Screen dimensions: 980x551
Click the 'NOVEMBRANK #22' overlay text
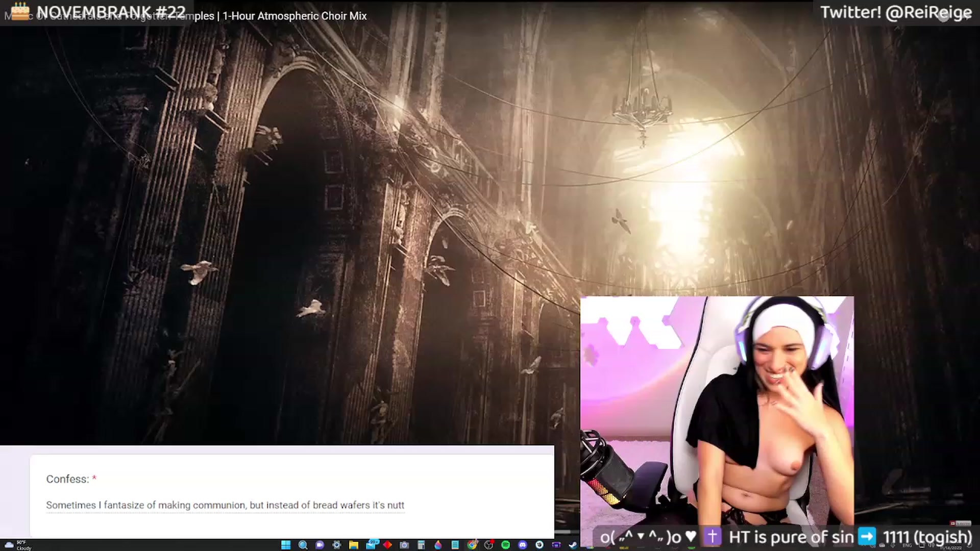(111, 11)
